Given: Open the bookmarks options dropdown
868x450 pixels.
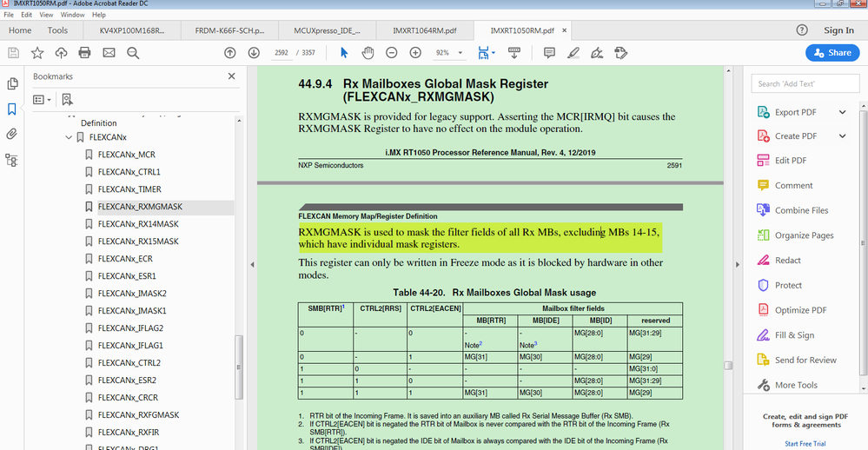Looking at the screenshot, I should coord(42,100).
